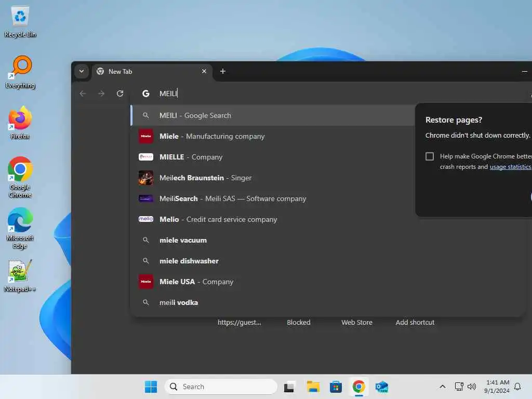This screenshot has height=399, width=532.
Task: Open Notepad++ desktop shortcut
Action: [x=20, y=276]
